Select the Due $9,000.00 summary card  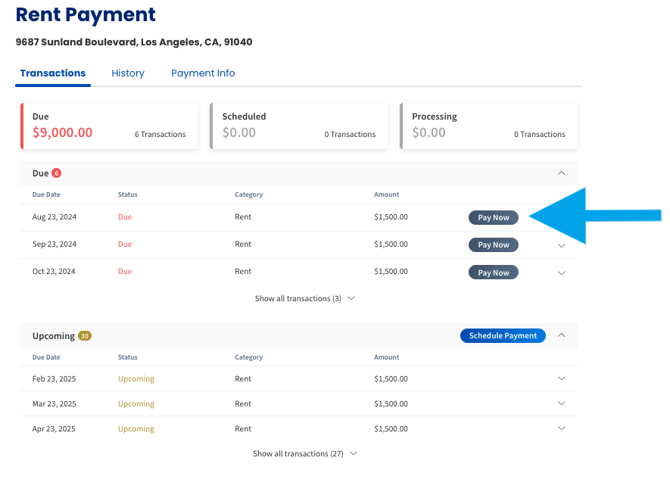109,126
